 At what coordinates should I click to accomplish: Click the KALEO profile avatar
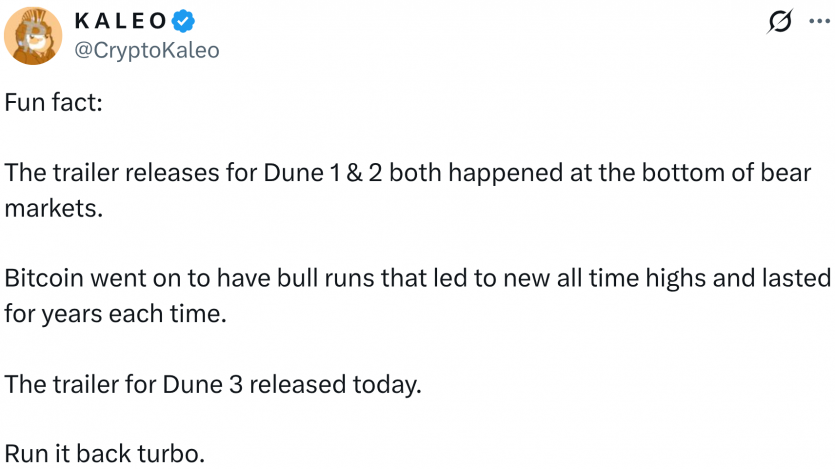(x=35, y=35)
